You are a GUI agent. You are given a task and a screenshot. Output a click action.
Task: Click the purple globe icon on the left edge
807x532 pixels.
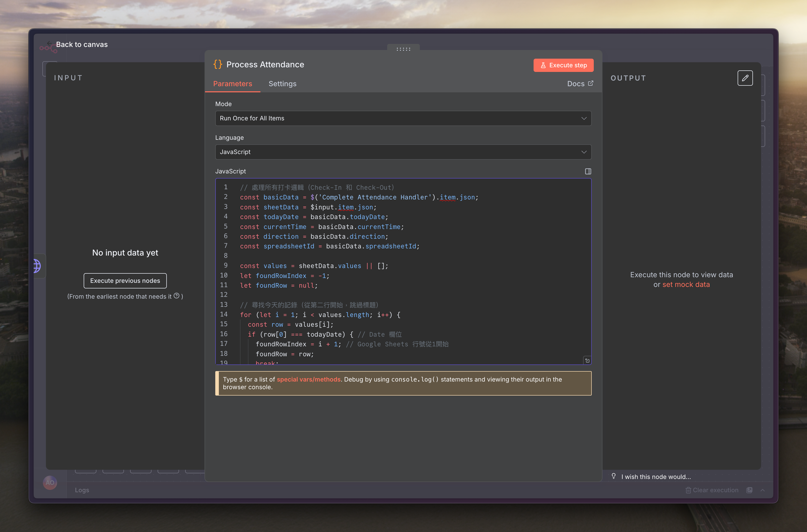(37, 266)
